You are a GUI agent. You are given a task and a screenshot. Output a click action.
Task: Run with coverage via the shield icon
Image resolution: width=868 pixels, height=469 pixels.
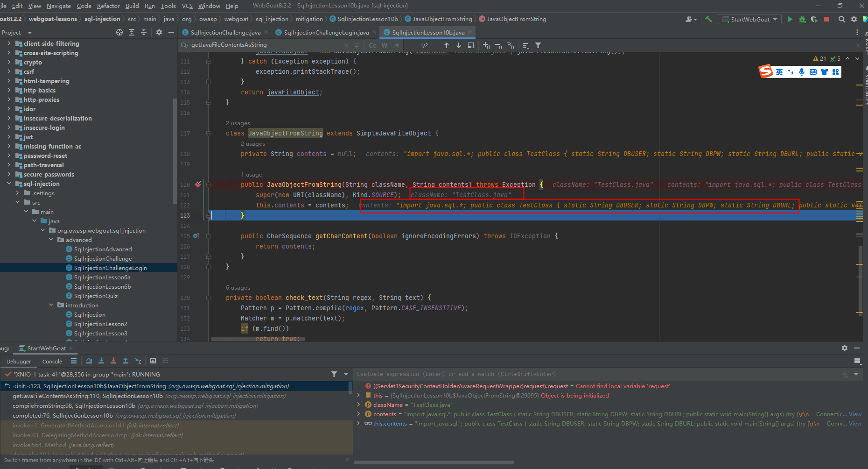coord(814,19)
